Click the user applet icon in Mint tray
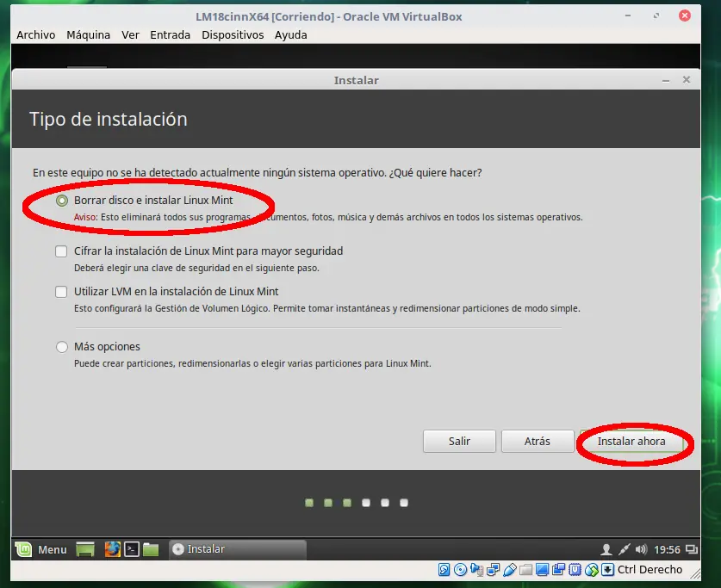 point(606,549)
